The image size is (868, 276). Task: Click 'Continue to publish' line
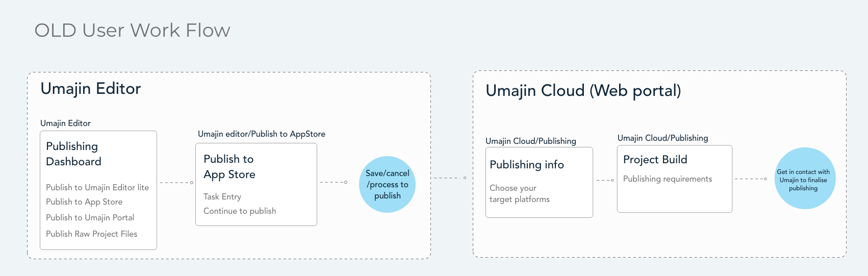click(x=240, y=211)
